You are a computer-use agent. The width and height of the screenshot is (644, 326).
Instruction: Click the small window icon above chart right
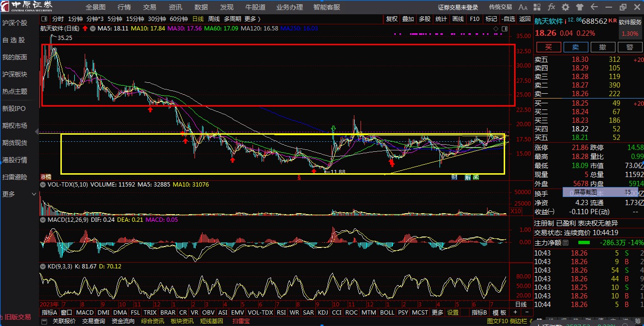pyautogui.click(x=504, y=29)
